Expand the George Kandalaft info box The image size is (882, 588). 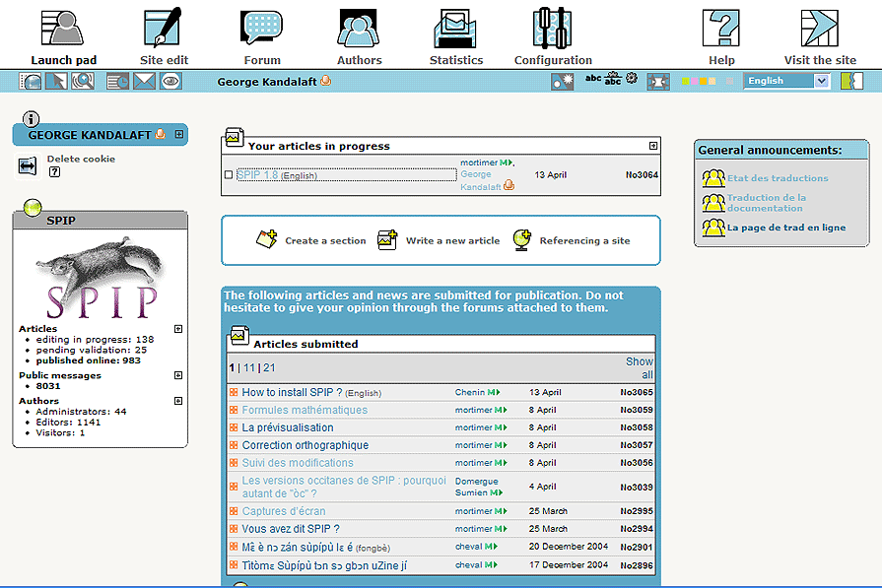pos(178,135)
